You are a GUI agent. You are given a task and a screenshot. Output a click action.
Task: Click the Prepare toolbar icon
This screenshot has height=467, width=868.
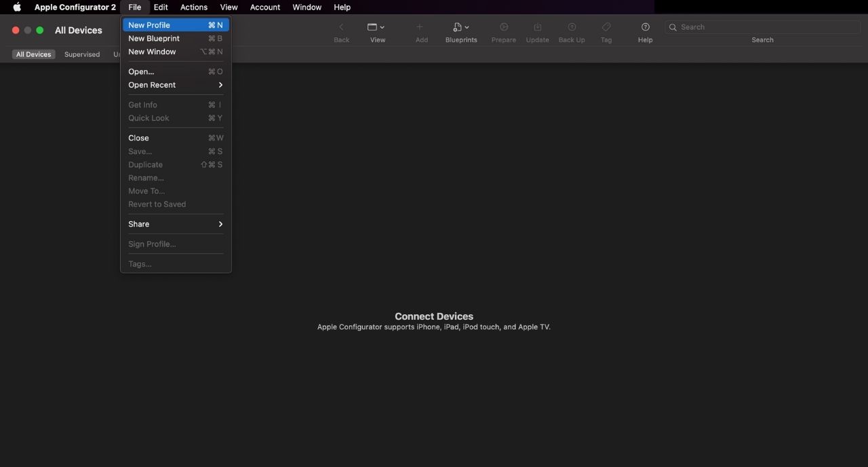coord(504,27)
